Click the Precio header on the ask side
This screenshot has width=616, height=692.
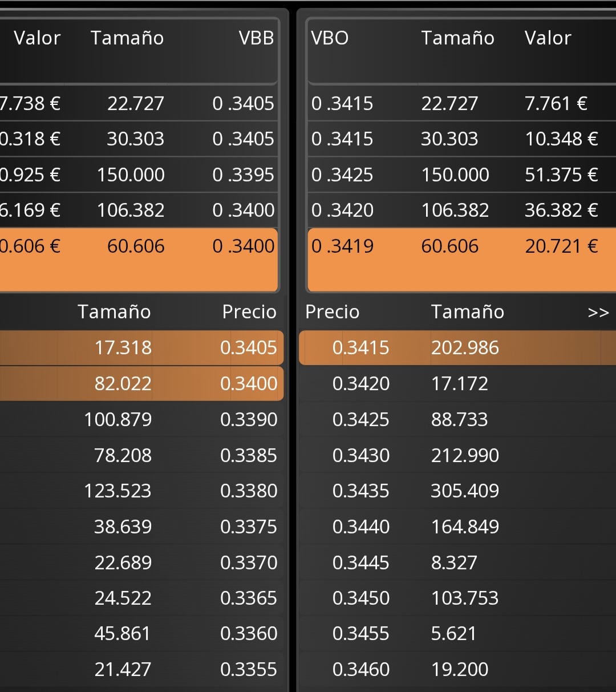point(332,312)
